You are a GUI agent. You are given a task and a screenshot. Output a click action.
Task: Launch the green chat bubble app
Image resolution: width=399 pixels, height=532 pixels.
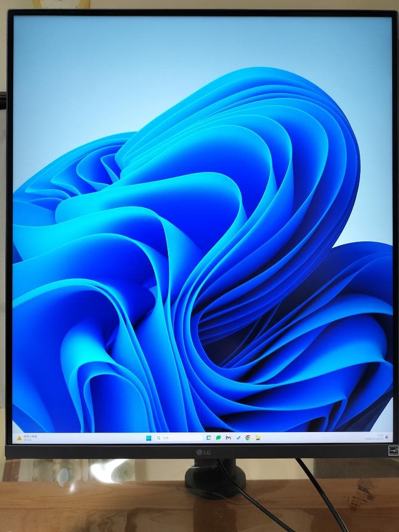tap(218, 437)
